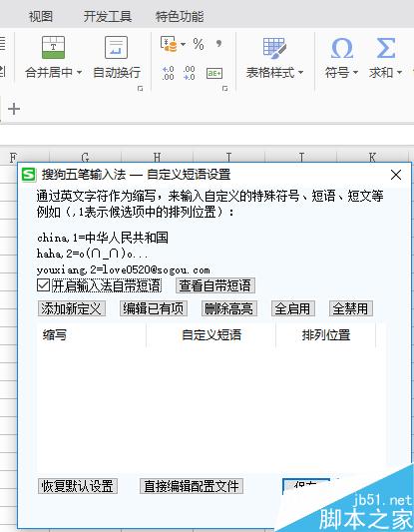The height and width of the screenshot is (532, 414).
Task: Apply comma thousands separator style
Action: [218, 44]
